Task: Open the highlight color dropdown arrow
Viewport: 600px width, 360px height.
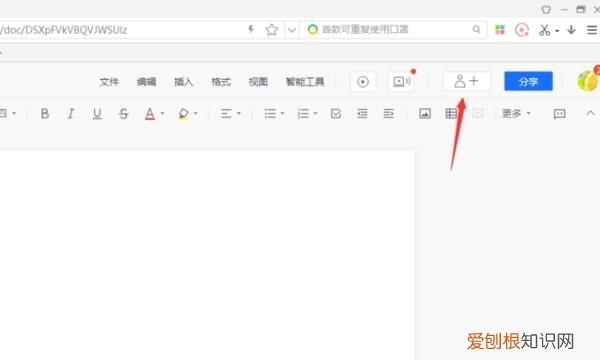Action: coord(196,114)
